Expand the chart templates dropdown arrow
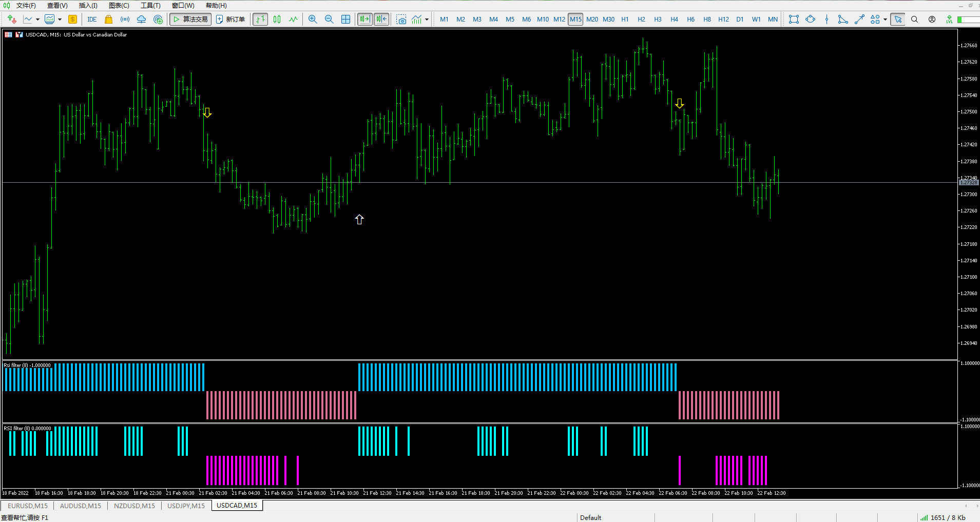This screenshot has height=522, width=980. click(x=60, y=20)
